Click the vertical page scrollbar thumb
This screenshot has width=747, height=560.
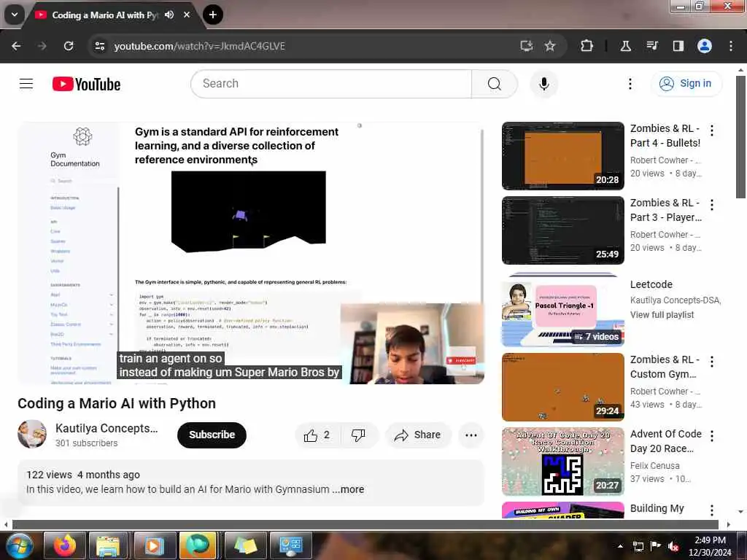click(740, 136)
